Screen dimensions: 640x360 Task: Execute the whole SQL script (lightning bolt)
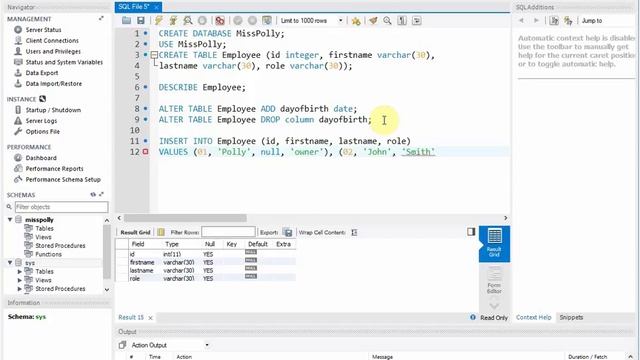point(159,20)
